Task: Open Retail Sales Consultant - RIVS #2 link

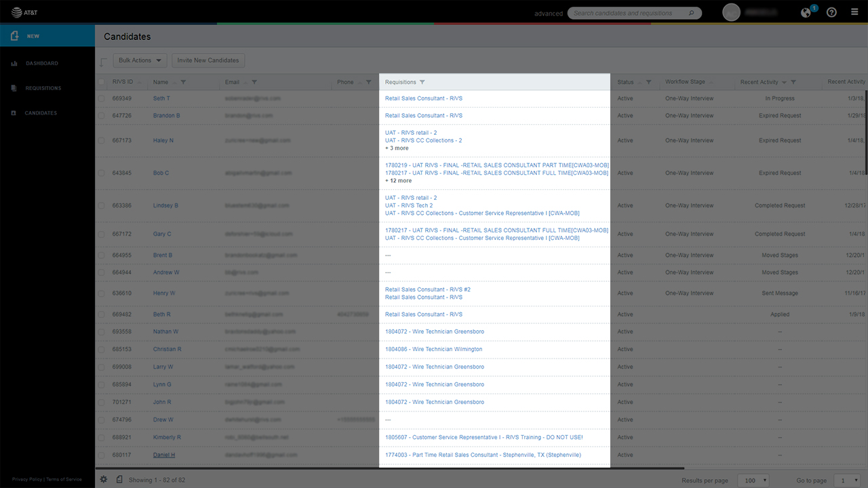Action: (428, 289)
